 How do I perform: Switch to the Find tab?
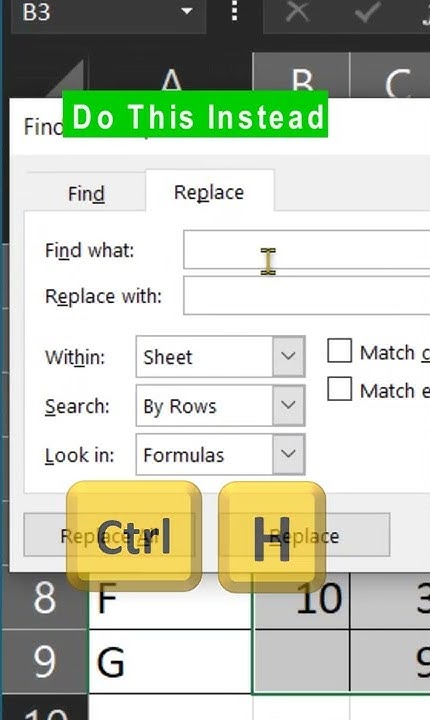(86, 193)
